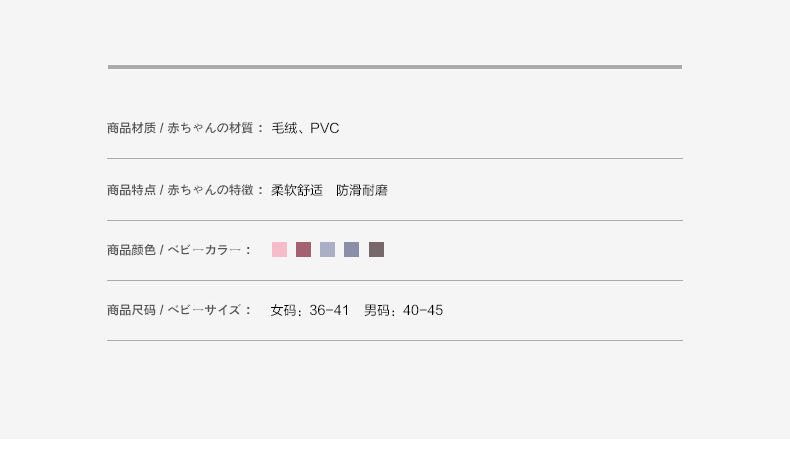The width and height of the screenshot is (790, 461).
Task: Click the 商品特点 label
Action: click(131, 190)
